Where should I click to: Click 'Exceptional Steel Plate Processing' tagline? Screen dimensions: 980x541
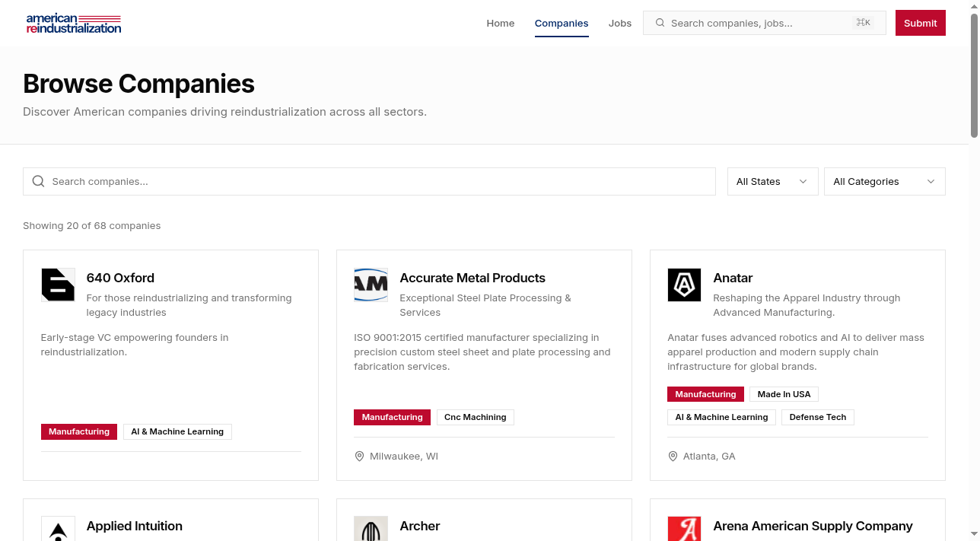pos(485,305)
